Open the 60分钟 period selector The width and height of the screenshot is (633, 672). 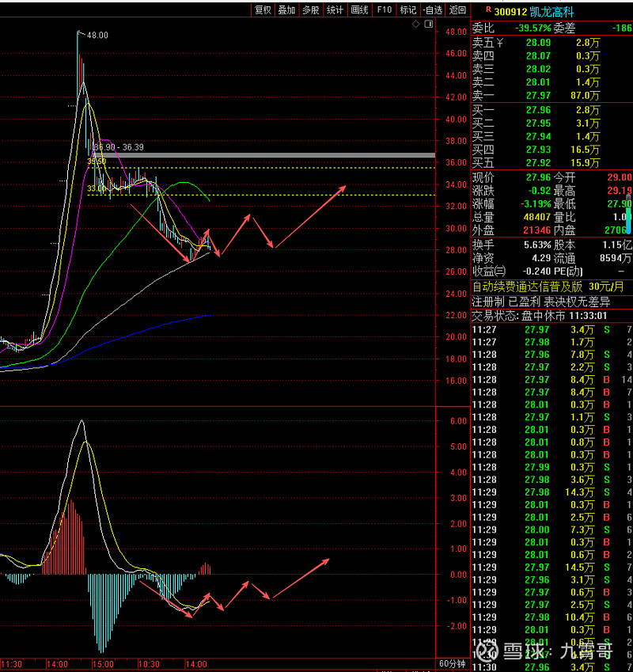[x=452, y=663]
